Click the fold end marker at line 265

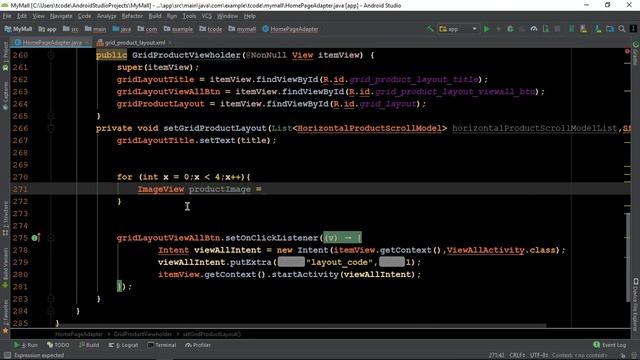51,116
